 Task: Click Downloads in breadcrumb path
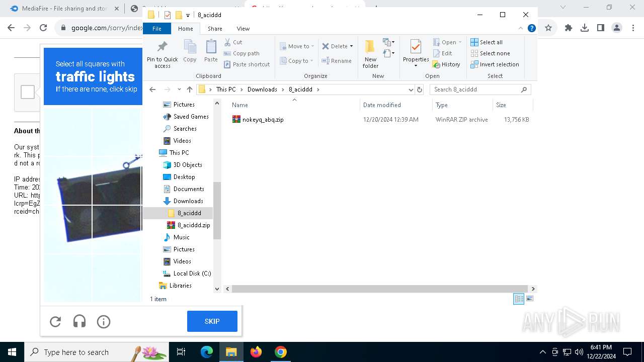[x=262, y=89]
